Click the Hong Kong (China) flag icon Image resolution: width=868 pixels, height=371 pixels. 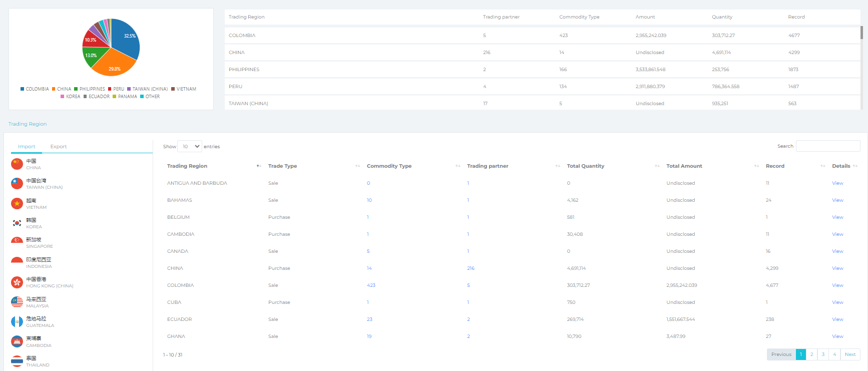[17, 282]
